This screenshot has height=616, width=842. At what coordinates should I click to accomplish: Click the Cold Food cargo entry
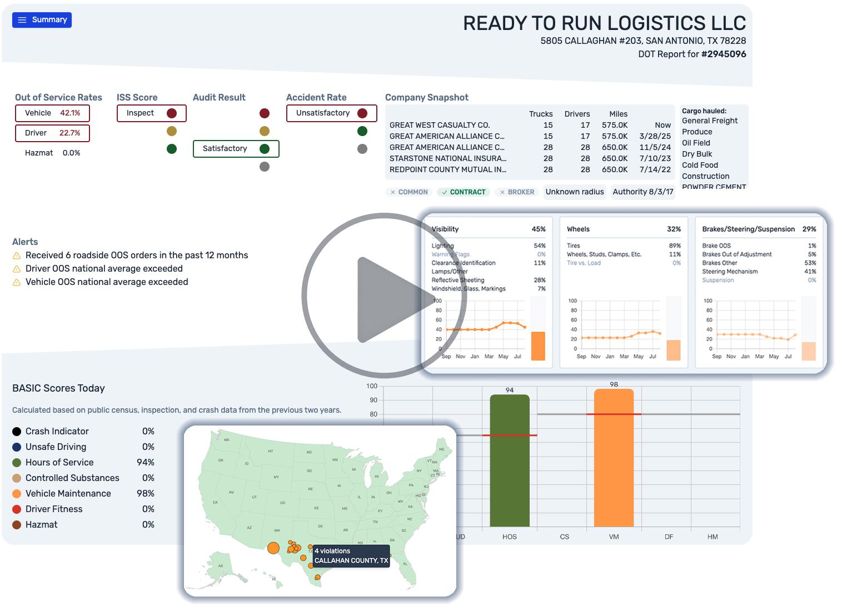pyautogui.click(x=700, y=166)
